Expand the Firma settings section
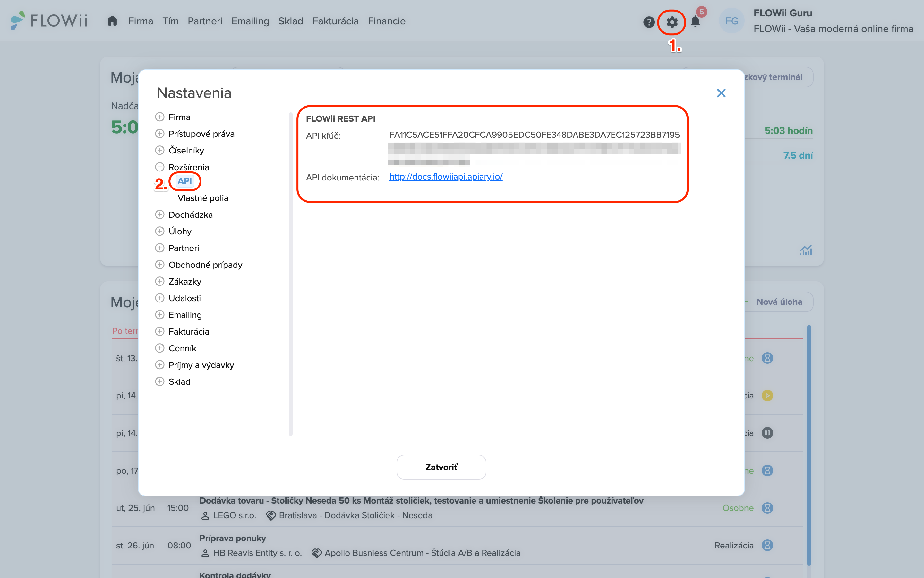The image size is (924, 578). pos(159,117)
